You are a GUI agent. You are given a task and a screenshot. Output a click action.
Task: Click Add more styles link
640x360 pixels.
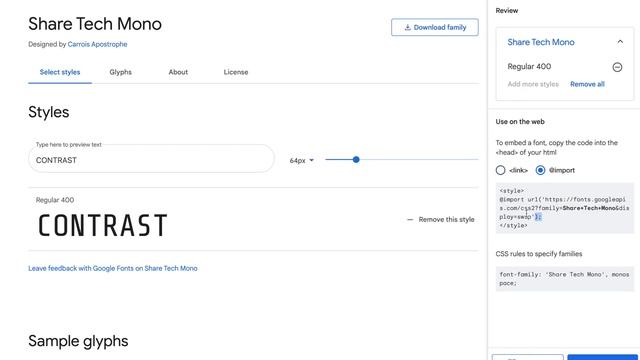(x=533, y=84)
